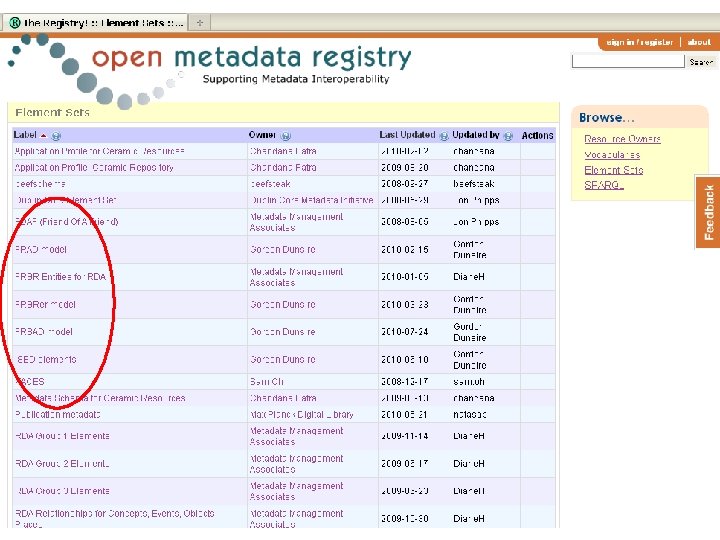The height and width of the screenshot is (540, 720).
Task: Open the Dublin Core Element Set entry
Action: coord(66,200)
